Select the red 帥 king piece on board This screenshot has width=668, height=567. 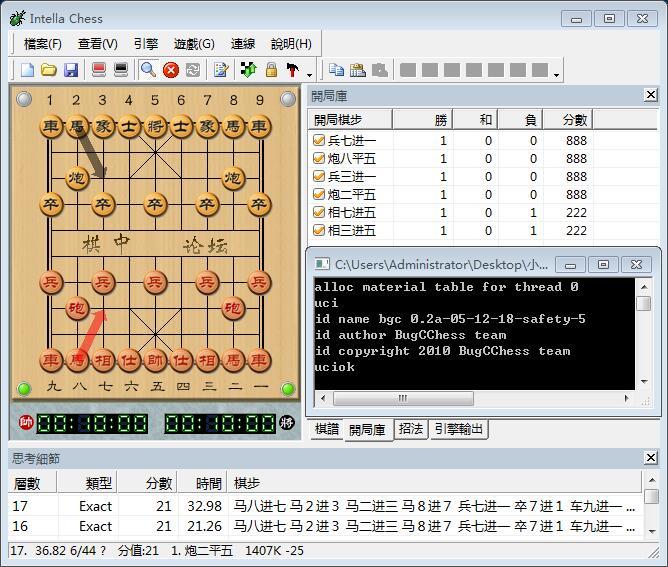tap(155, 360)
